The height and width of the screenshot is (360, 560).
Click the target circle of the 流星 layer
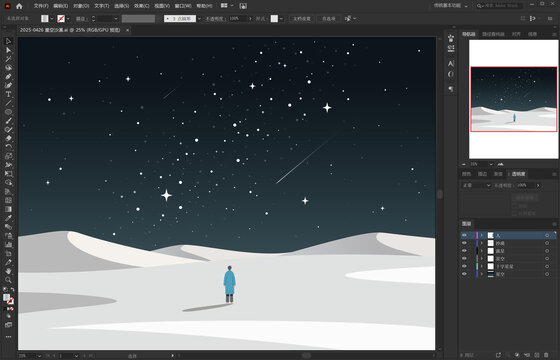point(547,251)
